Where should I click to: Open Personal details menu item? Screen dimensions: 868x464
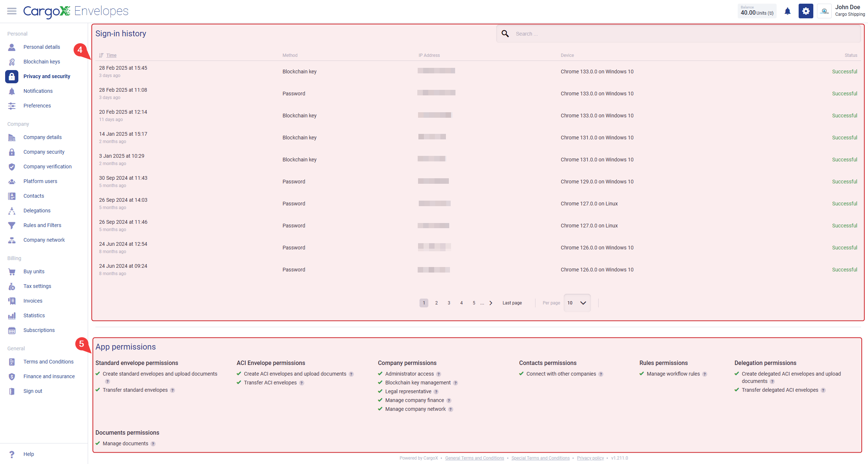[x=42, y=47]
